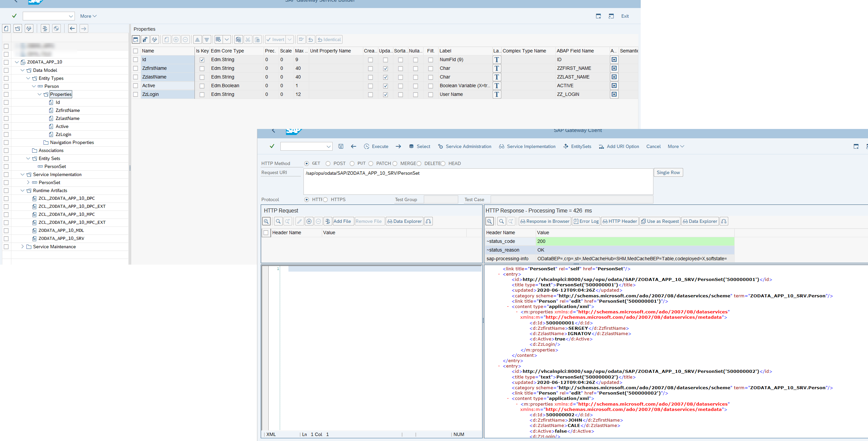Viewport: 868px width, 441px height.
Task: Collapse the ZODATA_APP_10 project node
Action: pos(17,62)
